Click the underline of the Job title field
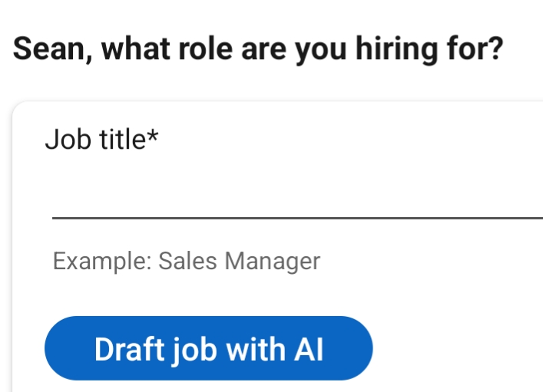This screenshot has width=543, height=392. coord(296,217)
